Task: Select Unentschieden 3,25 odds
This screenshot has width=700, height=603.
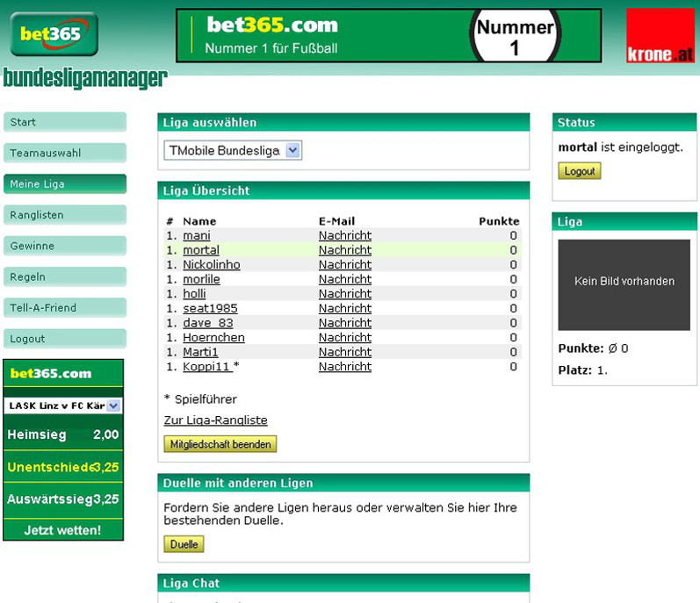Action: pyautogui.click(x=63, y=467)
